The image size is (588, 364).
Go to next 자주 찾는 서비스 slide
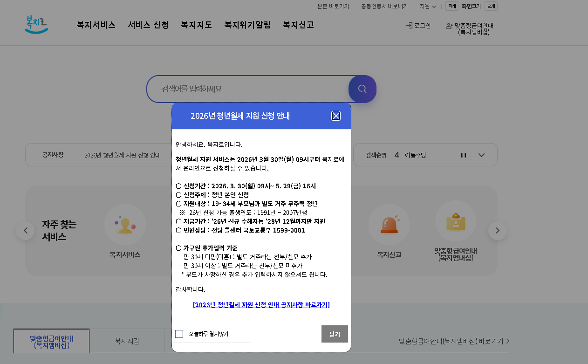tap(497, 231)
